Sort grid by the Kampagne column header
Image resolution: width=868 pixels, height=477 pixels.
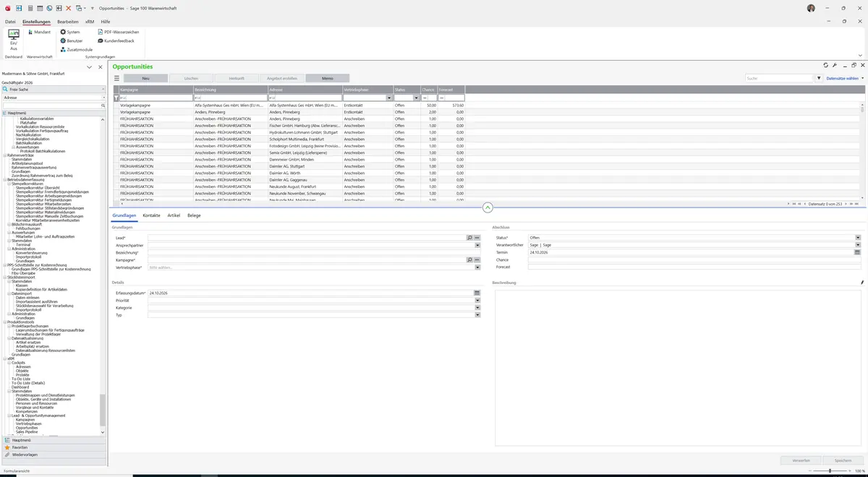pyautogui.click(x=156, y=90)
